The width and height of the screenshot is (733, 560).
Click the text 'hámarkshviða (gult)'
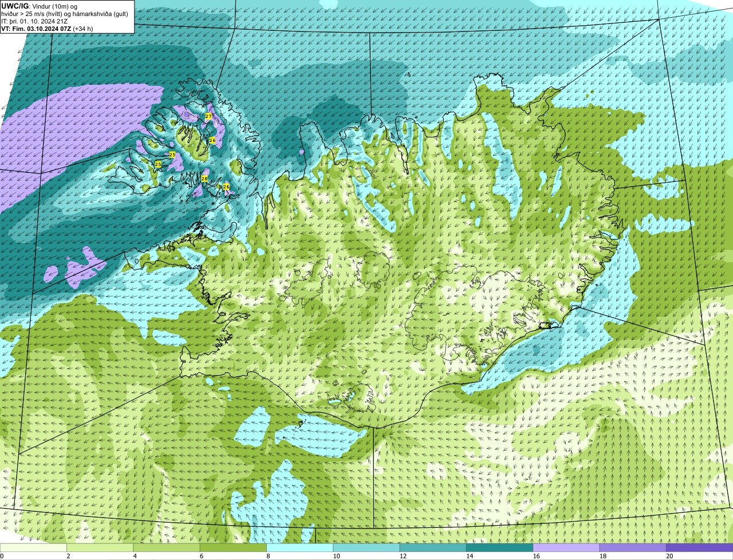tap(101, 13)
